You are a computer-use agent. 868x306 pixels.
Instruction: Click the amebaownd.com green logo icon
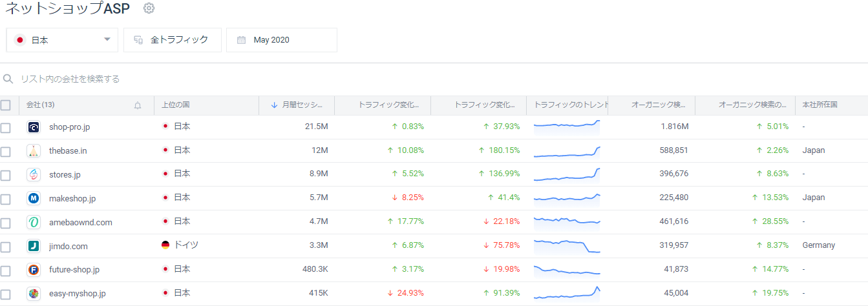tap(34, 222)
